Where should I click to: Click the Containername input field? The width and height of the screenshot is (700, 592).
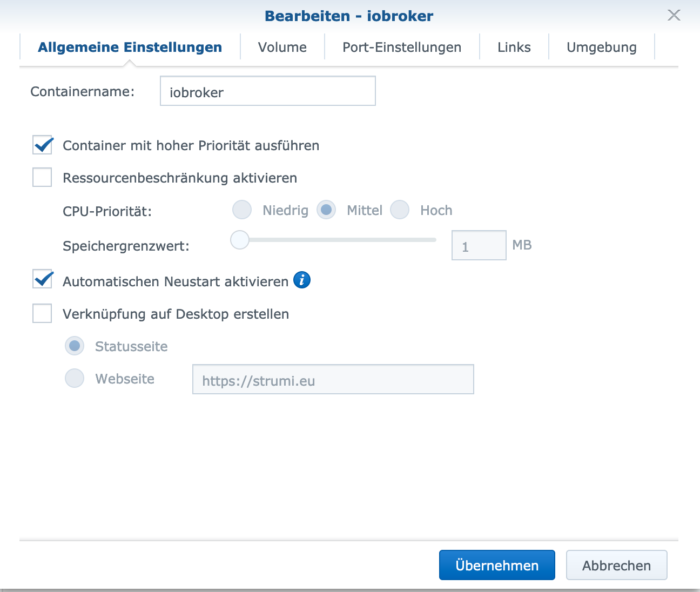[x=268, y=91]
